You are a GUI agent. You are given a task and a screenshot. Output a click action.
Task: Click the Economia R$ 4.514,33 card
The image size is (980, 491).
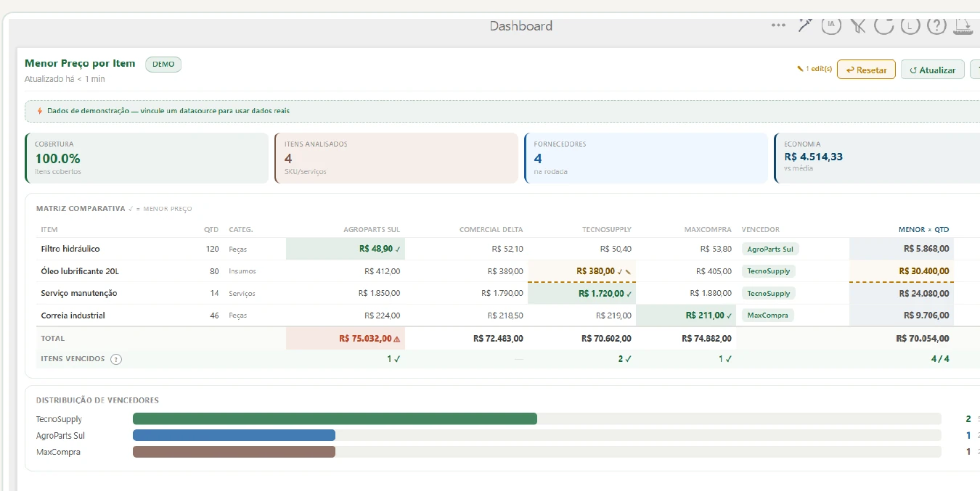[x=877, y=157]
